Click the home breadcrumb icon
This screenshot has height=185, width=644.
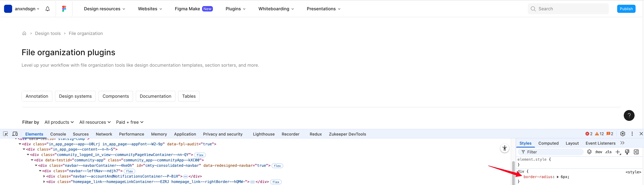point(24,34)
